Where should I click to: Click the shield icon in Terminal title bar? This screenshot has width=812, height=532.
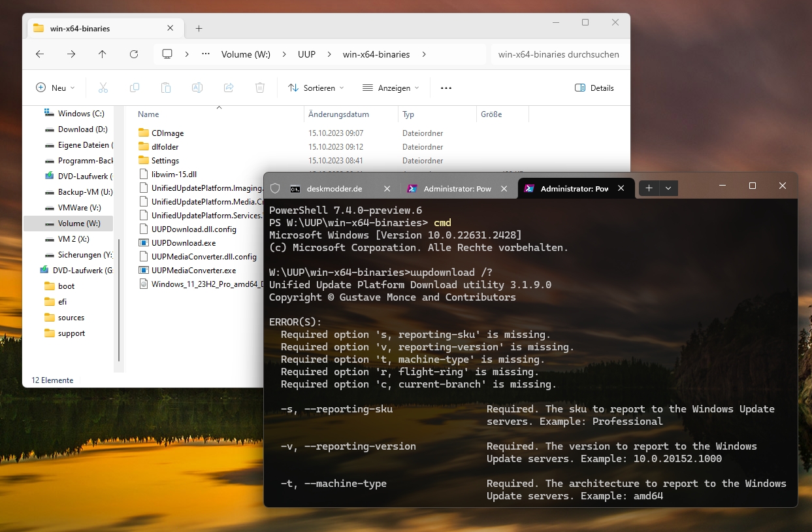click(x=275, y=188)
